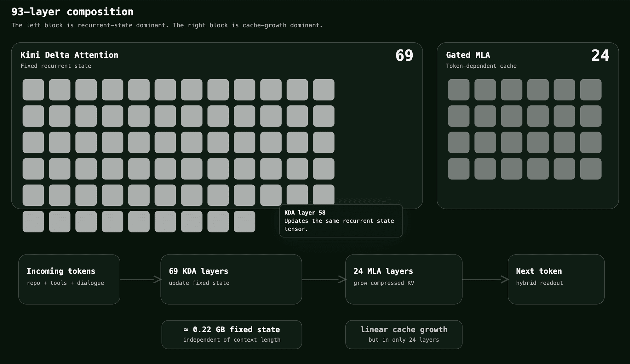Viewport: 630px width, 364px height.
Task: Click 'grow compressed KV' caption
Action: click(x=384, y=283)
